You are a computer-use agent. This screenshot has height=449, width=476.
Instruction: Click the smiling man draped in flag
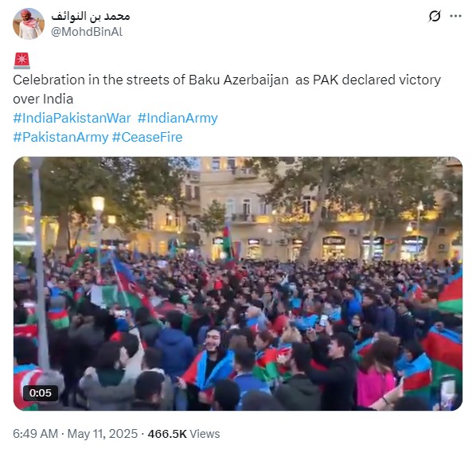pos(213,360)
